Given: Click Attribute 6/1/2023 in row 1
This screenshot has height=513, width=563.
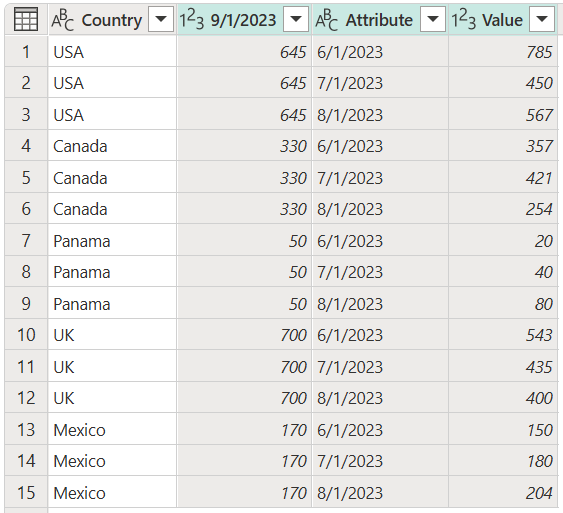Looking at the screenshot, I should 380,52.
